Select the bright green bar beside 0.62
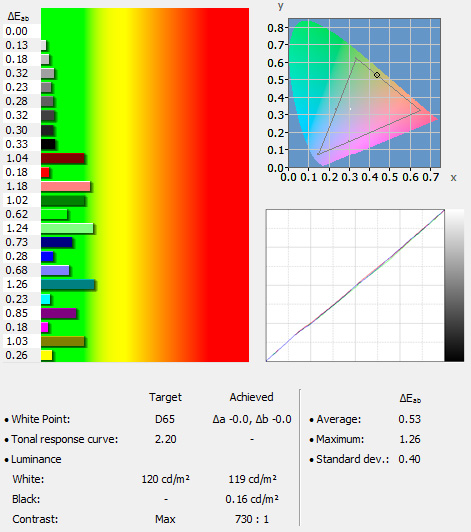Viewport: 471px width, 532px height. pyautogui.click(x=54, y=214)
